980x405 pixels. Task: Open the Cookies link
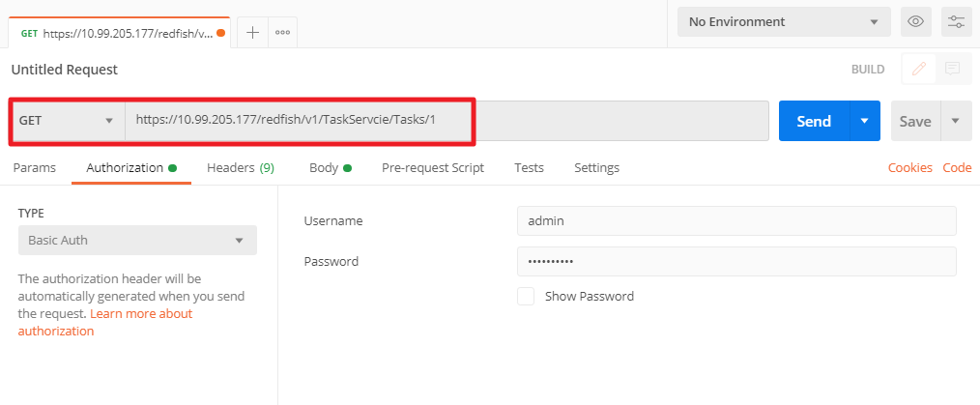click(x=909, y=167)
